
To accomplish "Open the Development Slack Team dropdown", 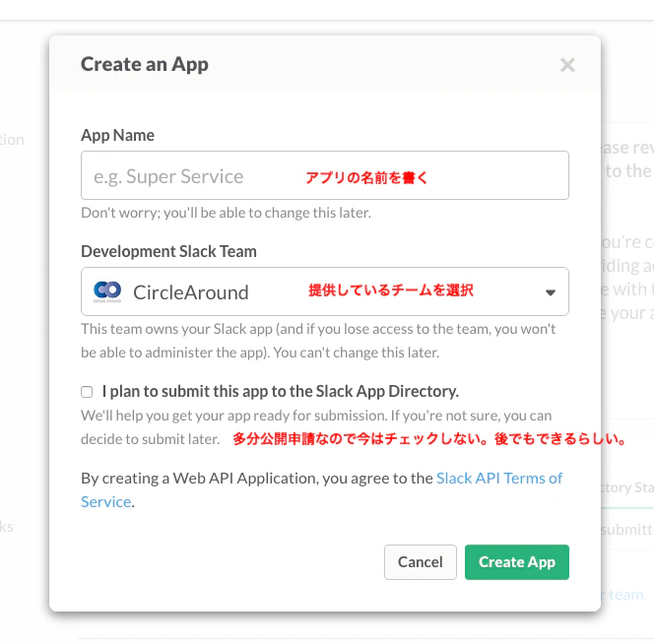I will [324, 291].
